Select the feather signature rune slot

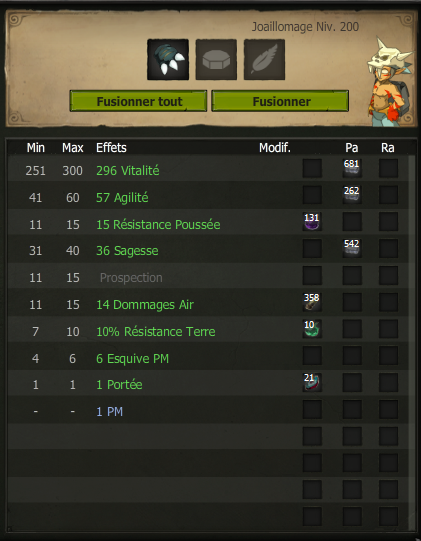[264, 60]
